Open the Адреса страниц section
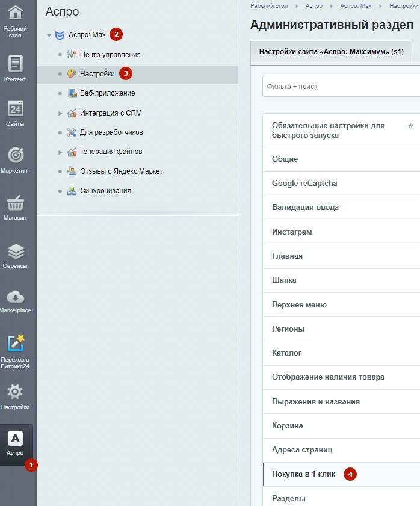The width and height of the screenshot is (420, 506). pyautogui.click(x=341, y=450)
